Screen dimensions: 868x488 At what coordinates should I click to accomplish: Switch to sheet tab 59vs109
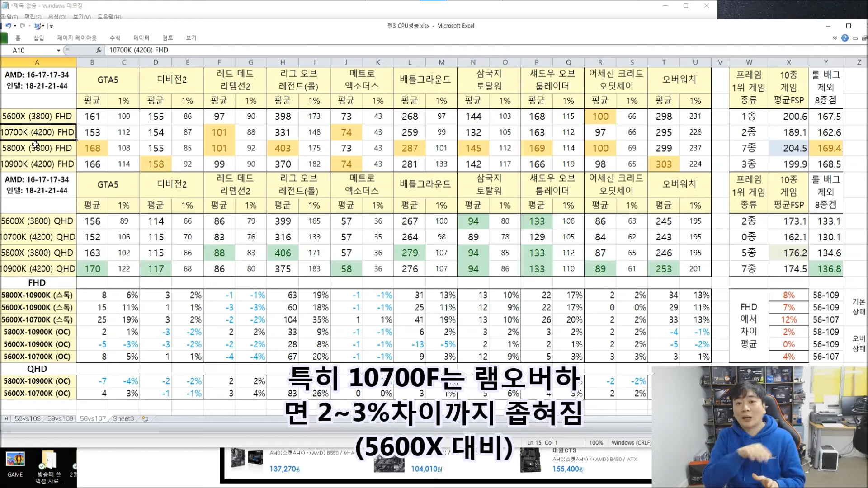(x=60, y=419)
